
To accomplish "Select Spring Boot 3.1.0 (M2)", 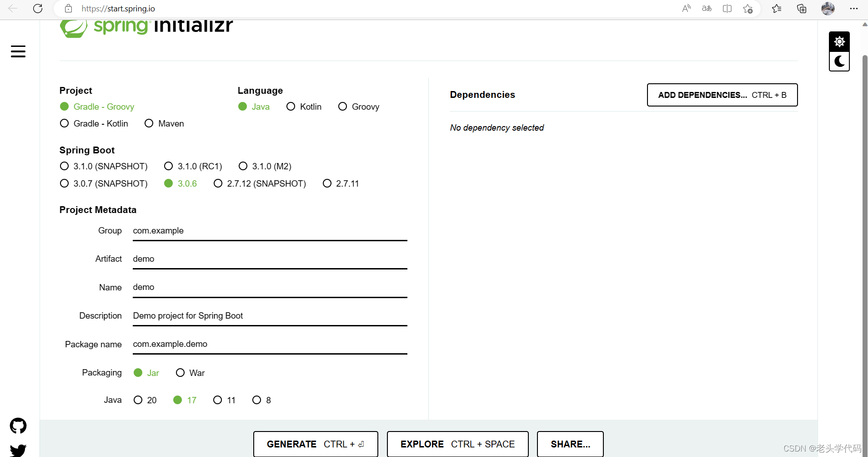I will [x=265, y=166].
